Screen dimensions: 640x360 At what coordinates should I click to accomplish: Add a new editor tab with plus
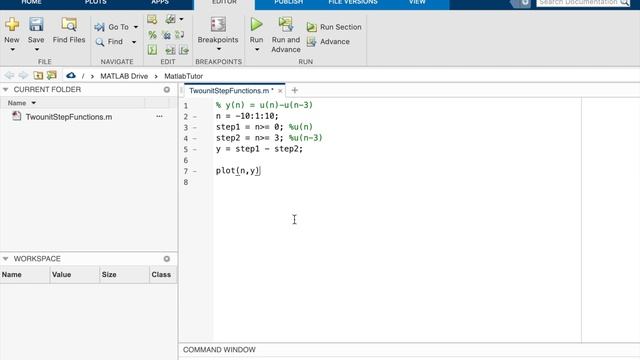point(295,90)
